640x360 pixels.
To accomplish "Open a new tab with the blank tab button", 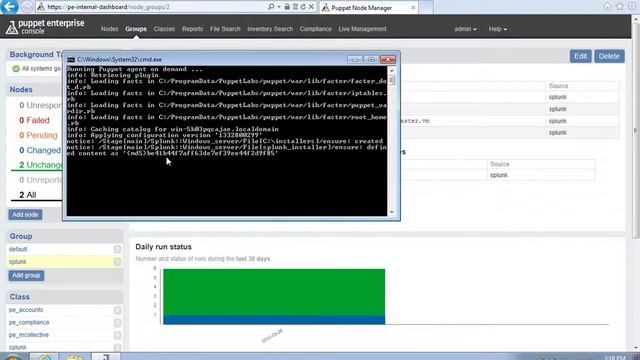I will click(x=426, y=7).
